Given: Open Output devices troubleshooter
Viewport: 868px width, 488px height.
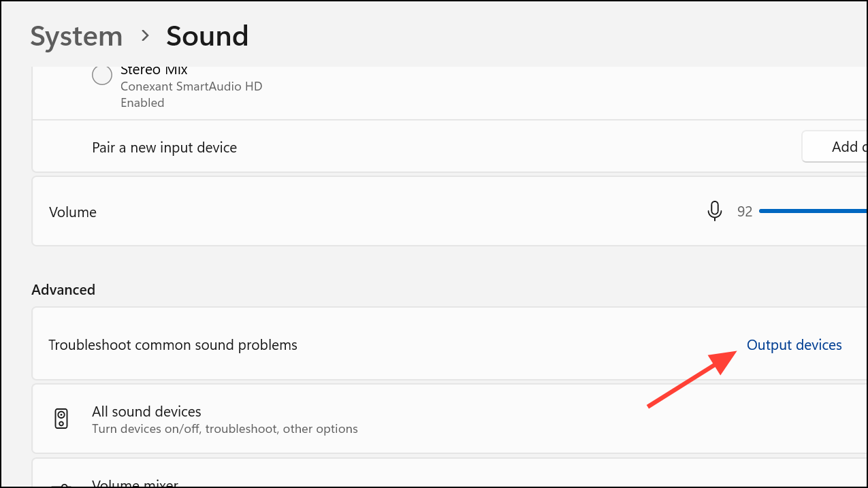Looking at the screenshot, I should pos(794,345).
